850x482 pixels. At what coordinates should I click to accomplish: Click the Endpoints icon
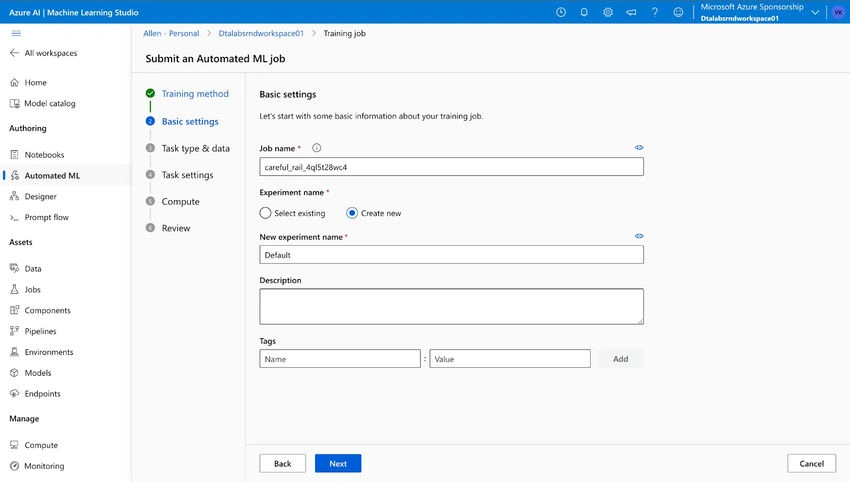tap(15, 394)
